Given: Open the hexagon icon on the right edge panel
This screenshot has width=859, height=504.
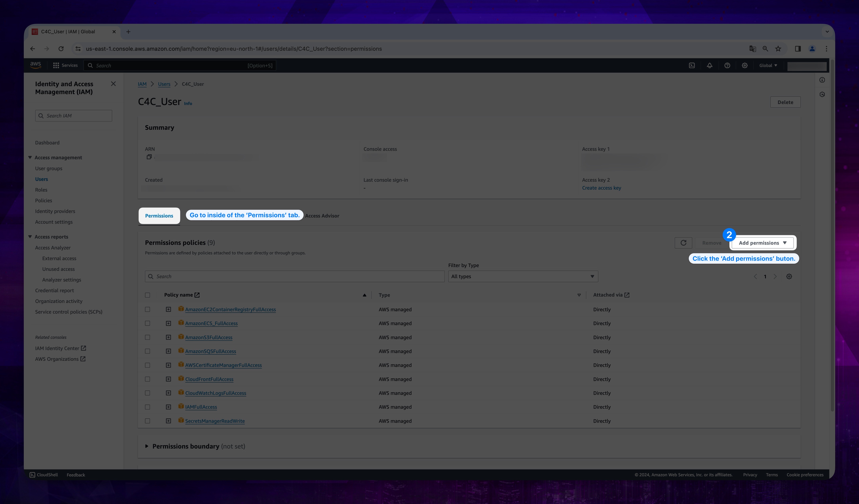Looking at the screenshot, I should point(822,94).
